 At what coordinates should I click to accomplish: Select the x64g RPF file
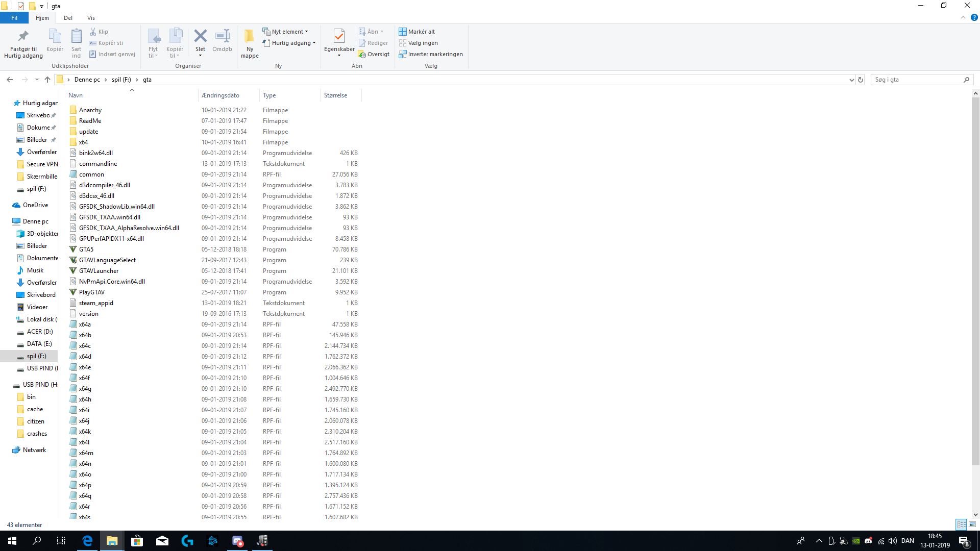tap(85, 389)
